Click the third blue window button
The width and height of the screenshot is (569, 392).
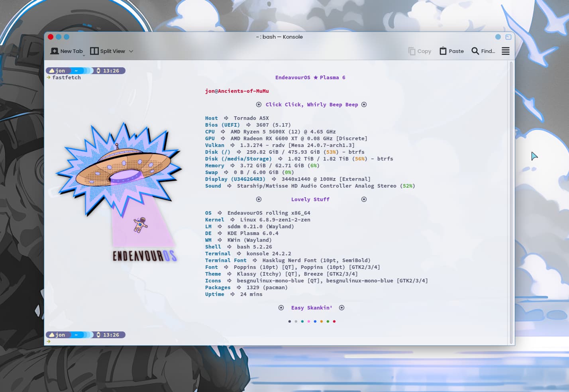pos(67,37)
